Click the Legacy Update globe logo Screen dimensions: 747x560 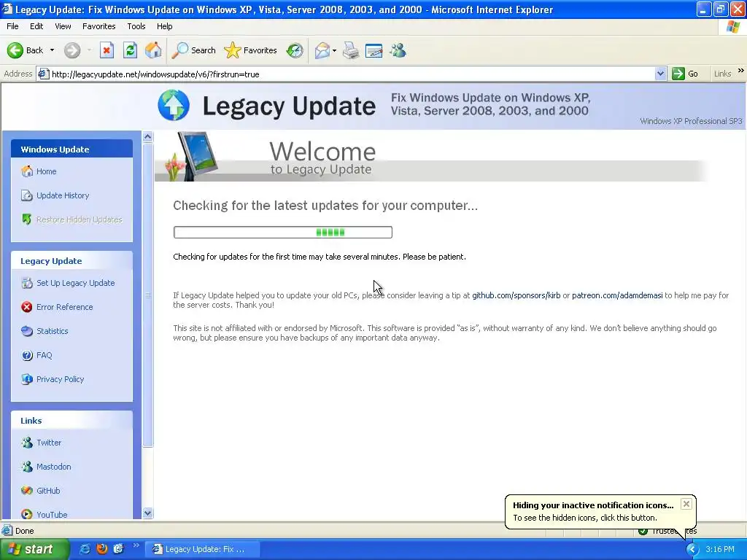coord(174,105)
